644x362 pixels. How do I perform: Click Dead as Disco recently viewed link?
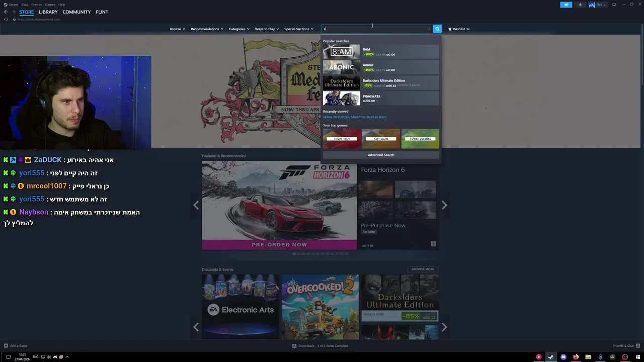coord(376,117)
